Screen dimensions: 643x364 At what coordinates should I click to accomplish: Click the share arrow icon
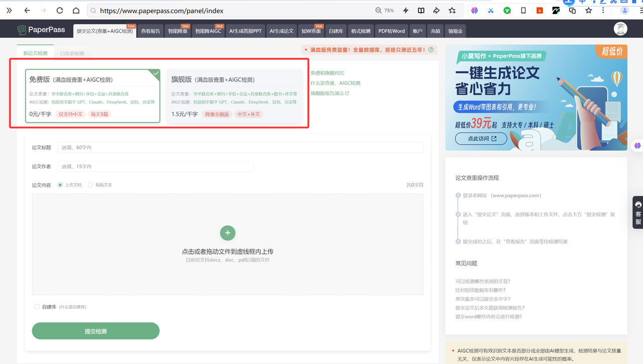click(x=437, y=11)
